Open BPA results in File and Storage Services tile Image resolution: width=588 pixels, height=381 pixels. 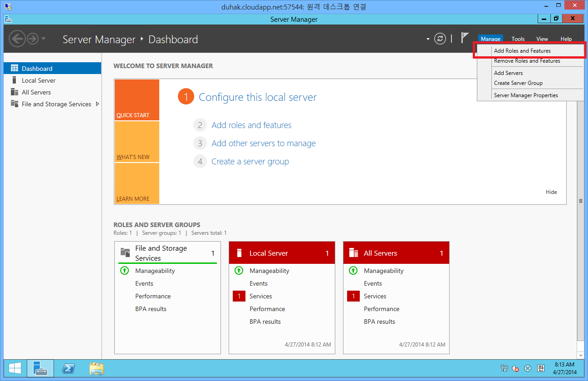[151, 309]
